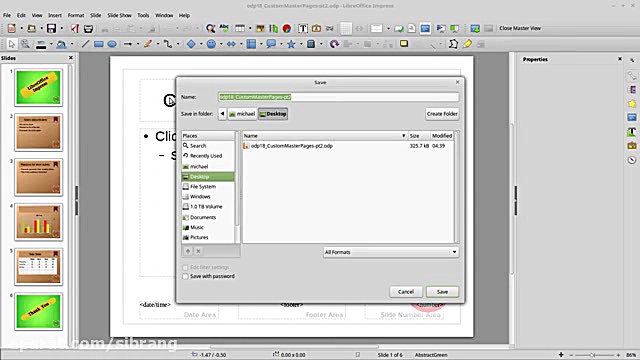640x360 pixels.
Task: Click the Print toolbar icon
Action: 88,28
